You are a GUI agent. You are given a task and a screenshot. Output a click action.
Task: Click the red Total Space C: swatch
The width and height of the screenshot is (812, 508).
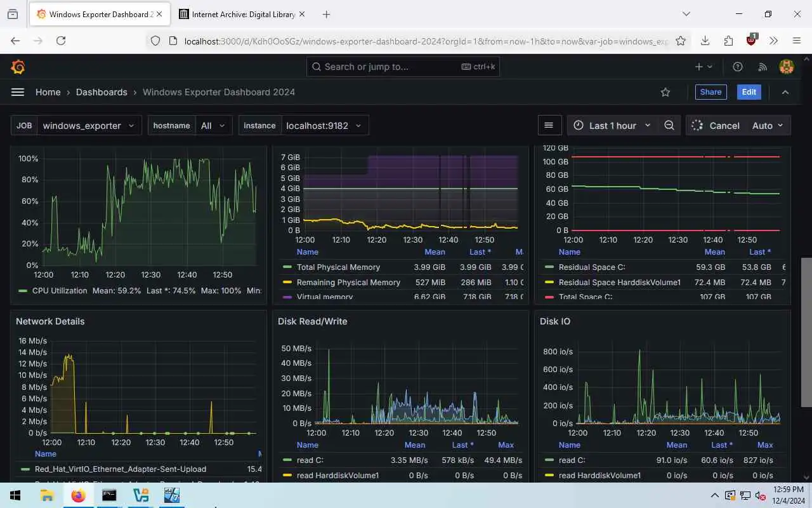pyautogui.click(x=549, y=297)
